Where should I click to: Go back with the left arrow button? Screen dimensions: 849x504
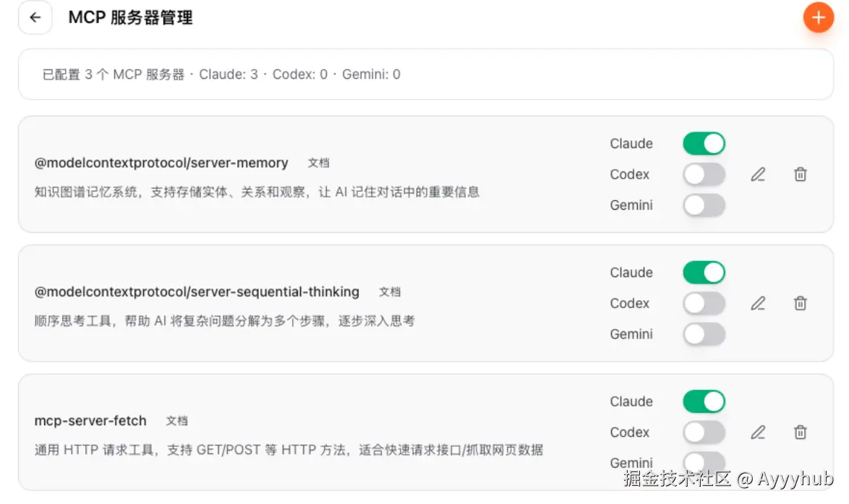(35, 17)
